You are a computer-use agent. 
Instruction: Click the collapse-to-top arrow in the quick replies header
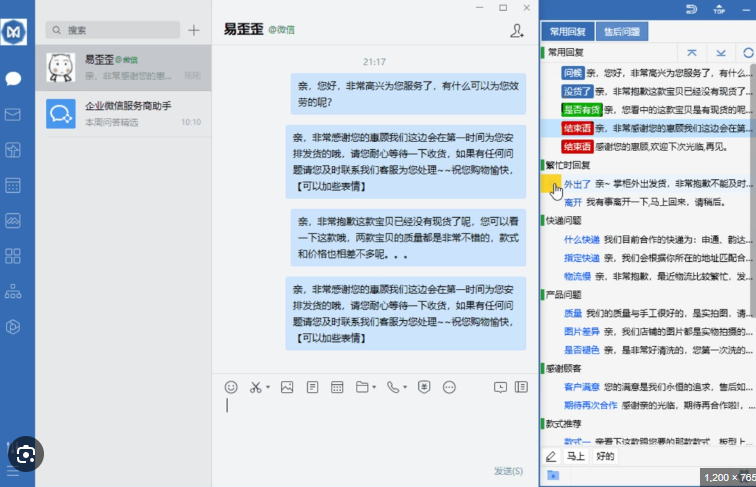click(692, 53)
